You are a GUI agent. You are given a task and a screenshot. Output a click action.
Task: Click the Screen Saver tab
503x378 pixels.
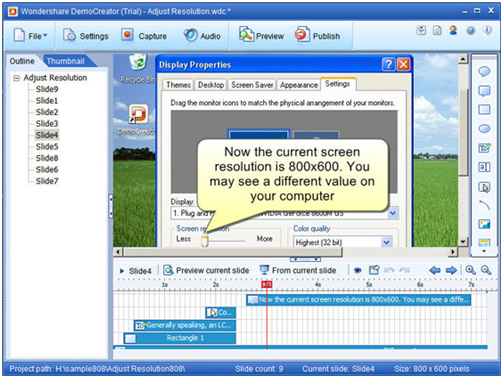tap(252, 85)
